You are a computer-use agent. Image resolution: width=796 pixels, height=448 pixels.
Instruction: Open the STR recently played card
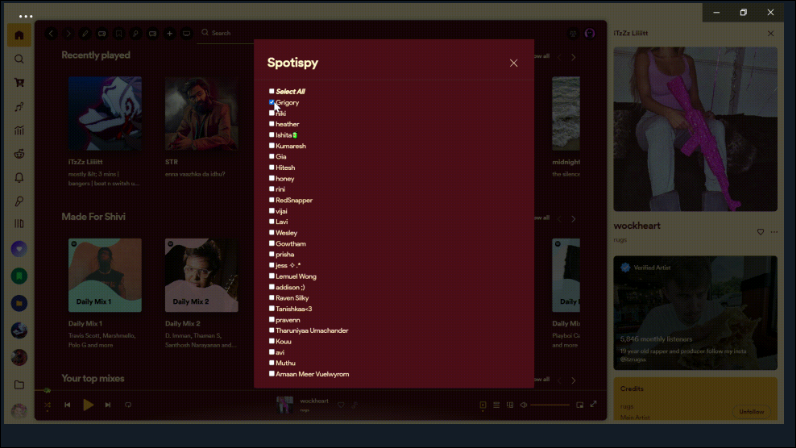(x=202, y=130)
